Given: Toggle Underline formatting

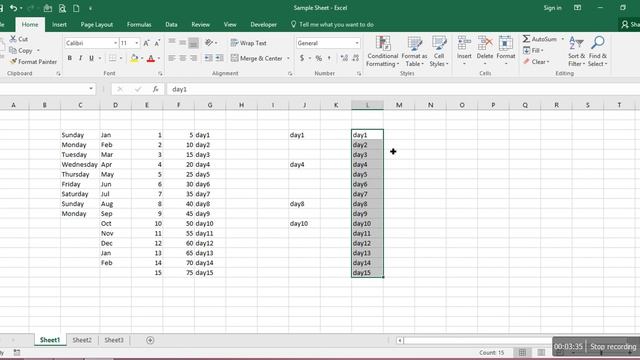Looking at the screenshot, I should (91, 58).
